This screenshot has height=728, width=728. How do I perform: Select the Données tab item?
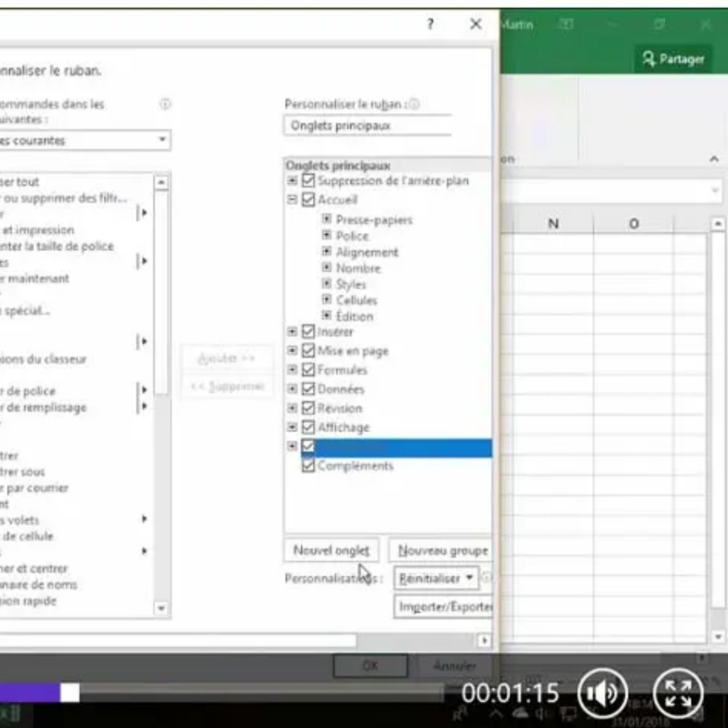(x=341, y=389)
